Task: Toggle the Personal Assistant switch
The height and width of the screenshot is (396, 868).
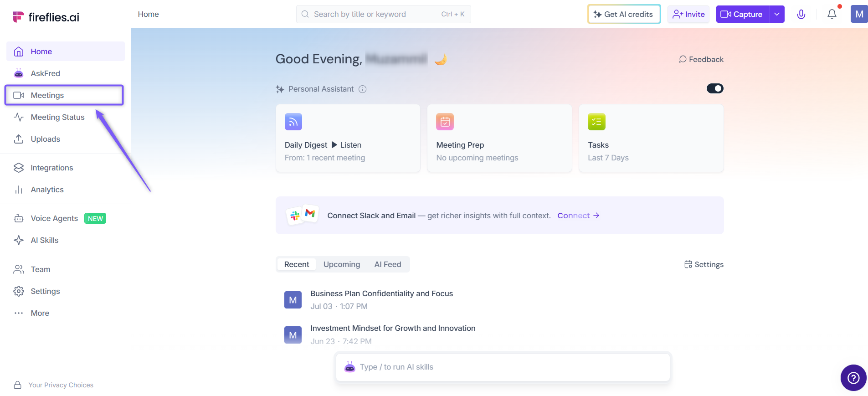Action: [715, 88]
